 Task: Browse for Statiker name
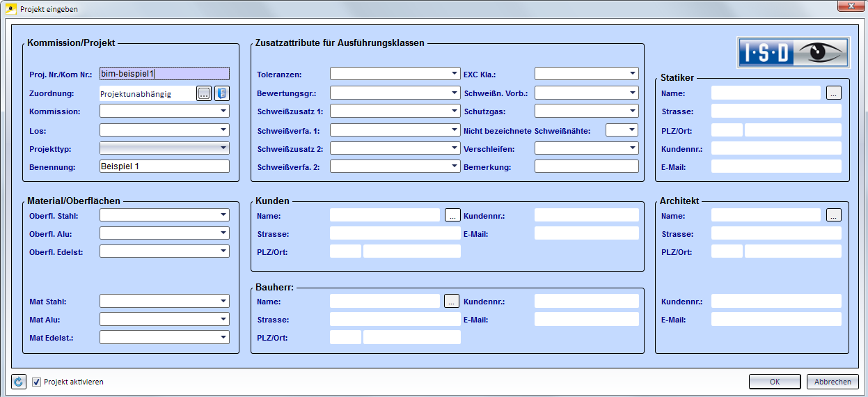tap(834, 93)
